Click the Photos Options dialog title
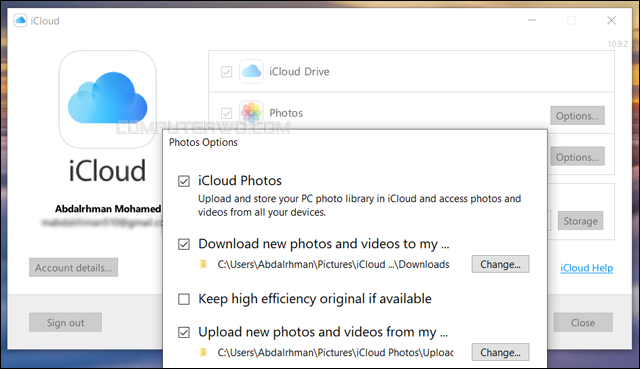This screenshot has width=640, height=369. click(x=203, y=142)
